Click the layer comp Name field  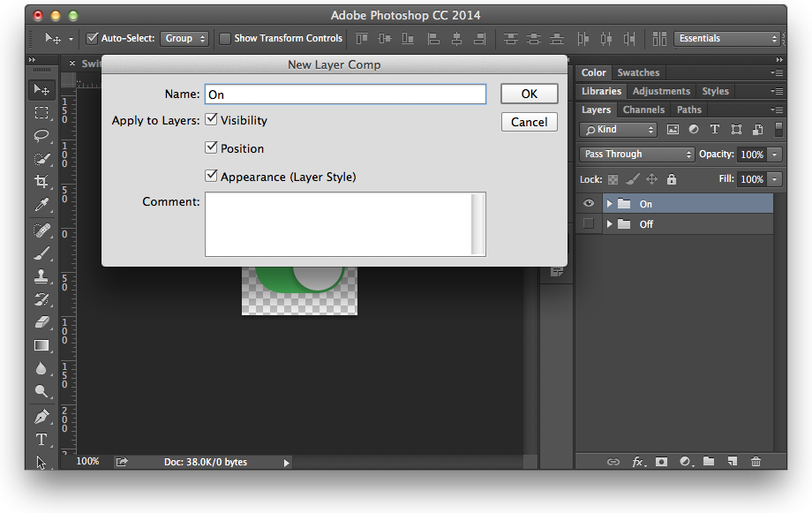(345, 94)
